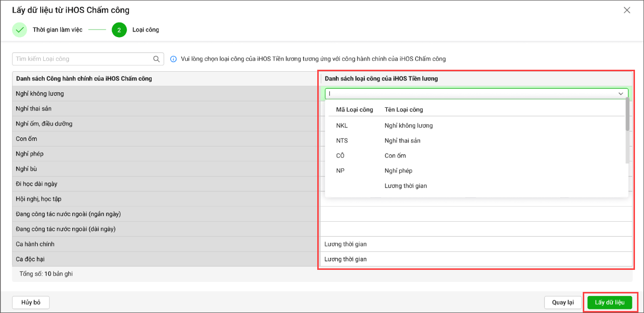Click Danh sách Công hành chính header
644x313 pixels.
[x=84, y=79]
